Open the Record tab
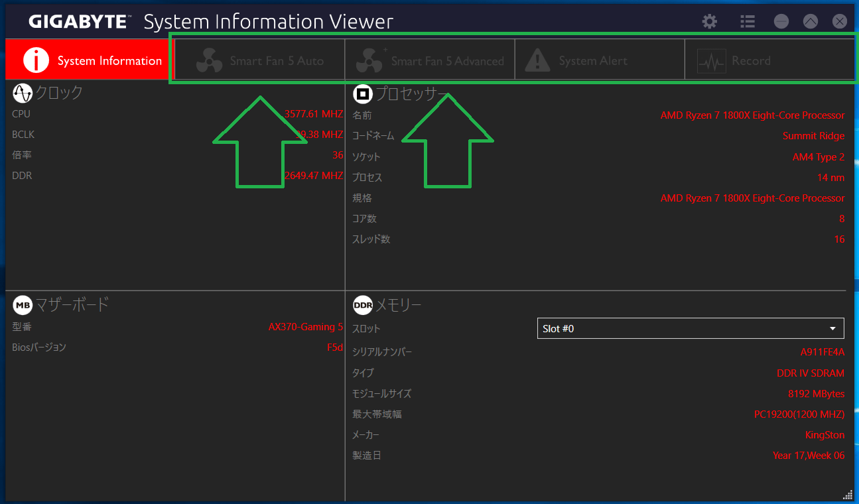 pos(750,61)
